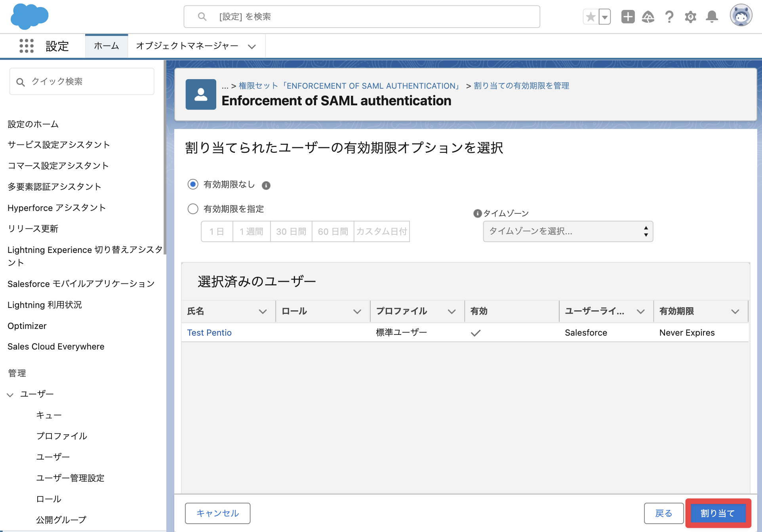This screenshot has height=532, width=762.
Task: Click the permission set user icon
Action: coord(201,94)
